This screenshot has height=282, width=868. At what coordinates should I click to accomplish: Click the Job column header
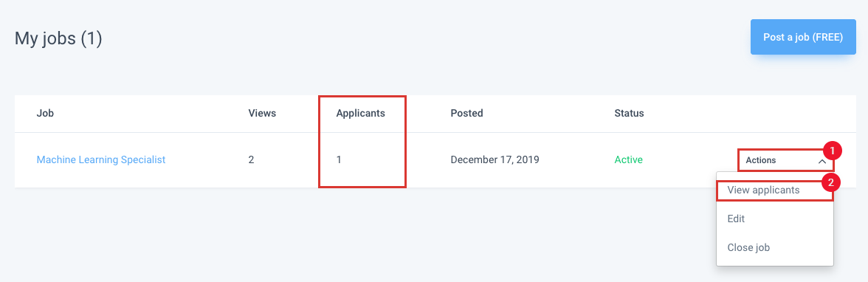coord(45,113)
